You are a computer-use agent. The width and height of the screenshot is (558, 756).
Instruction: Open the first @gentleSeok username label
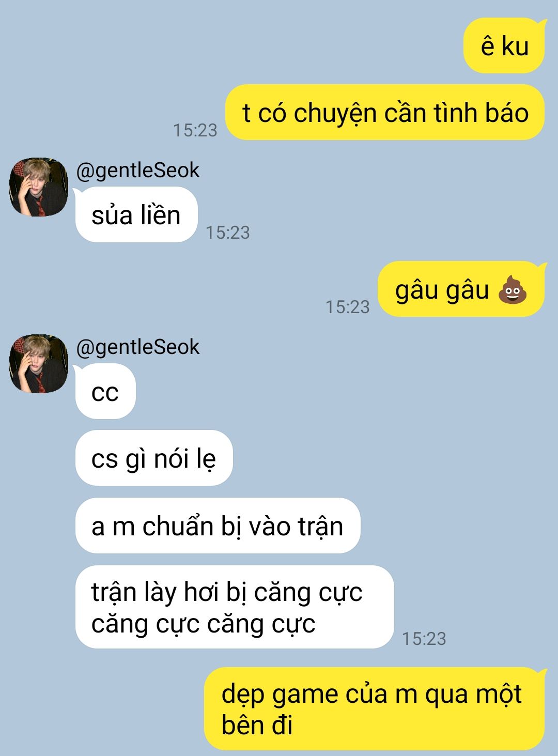137,171
